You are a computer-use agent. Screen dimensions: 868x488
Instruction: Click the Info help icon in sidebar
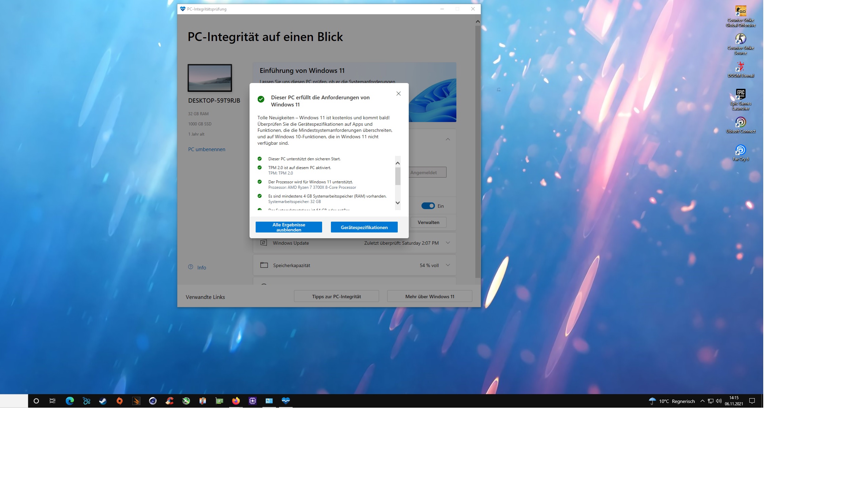(x=191, y=267)
